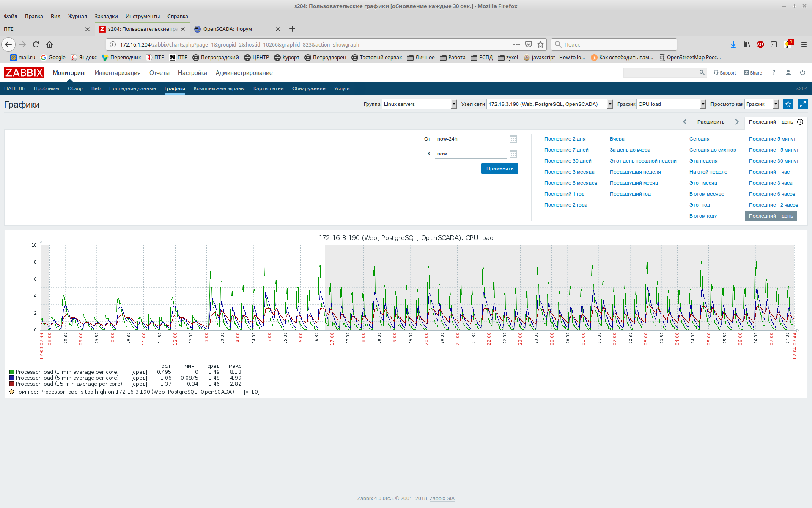Shift time period back with left chevron

pyautogui.click(x=685, y=122)
